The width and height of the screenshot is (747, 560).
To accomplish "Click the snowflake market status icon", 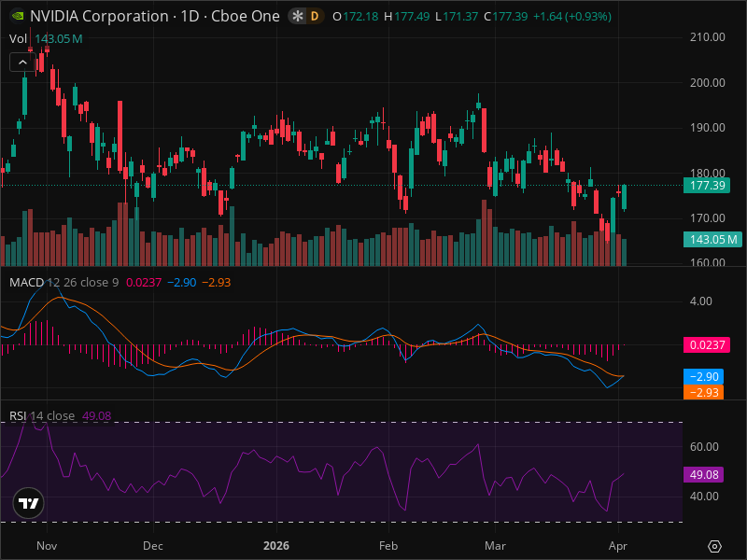I will (298, 16).
